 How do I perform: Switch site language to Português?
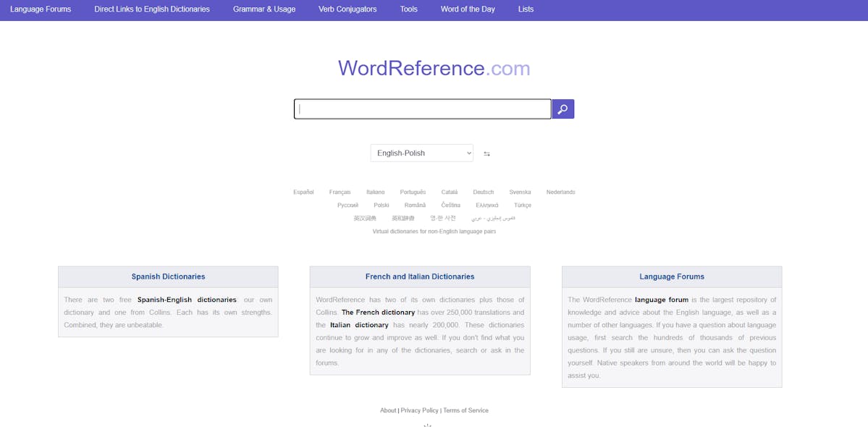pyautogui.click(x=413, y=192)
